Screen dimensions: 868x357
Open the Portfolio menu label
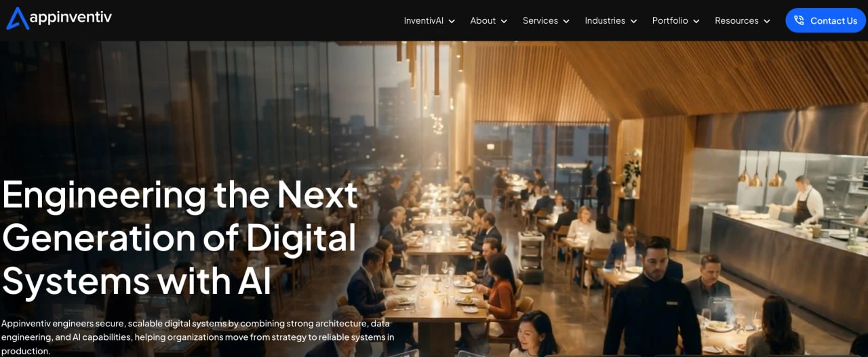click(x=670, y=20)
